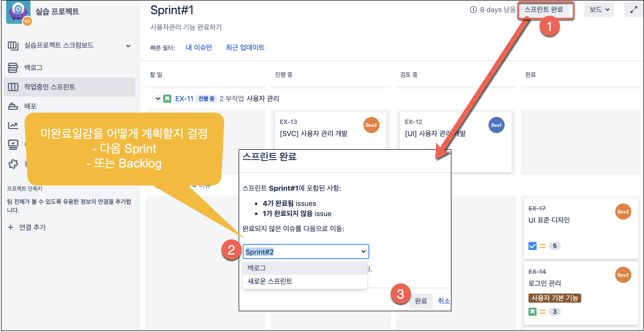The width and height of the screenshot is (644, 332).
Task: Click the green story icon on EX-14
Action: point(532,312)
